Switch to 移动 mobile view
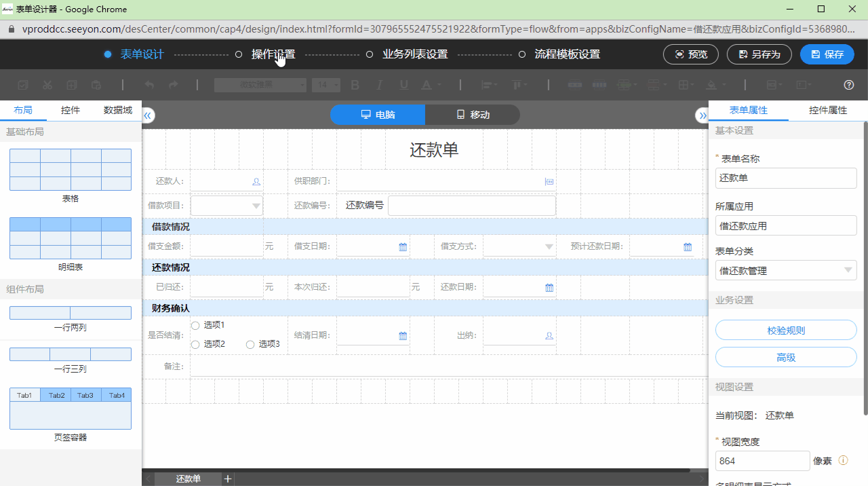 coord(473,115)
